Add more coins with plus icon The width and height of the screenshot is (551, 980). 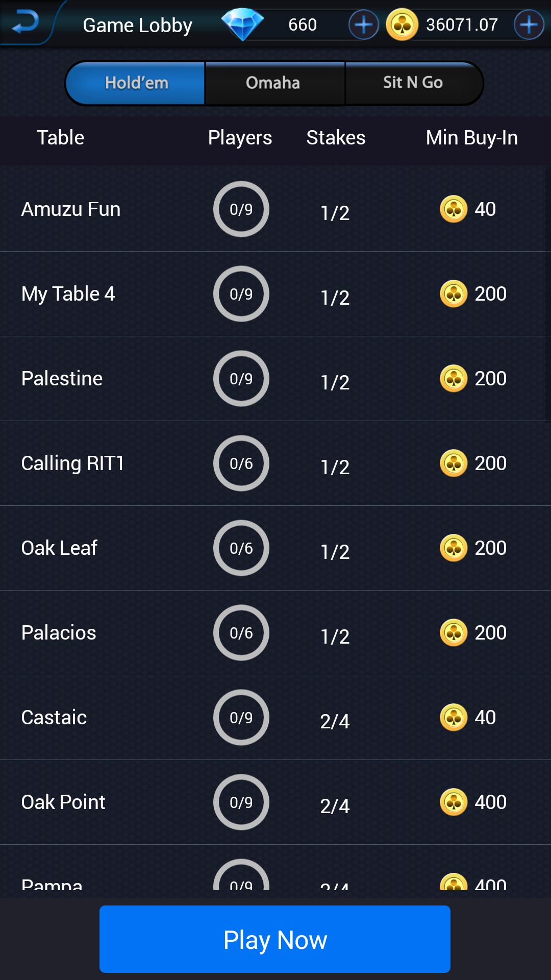click(x=529, y=24)
